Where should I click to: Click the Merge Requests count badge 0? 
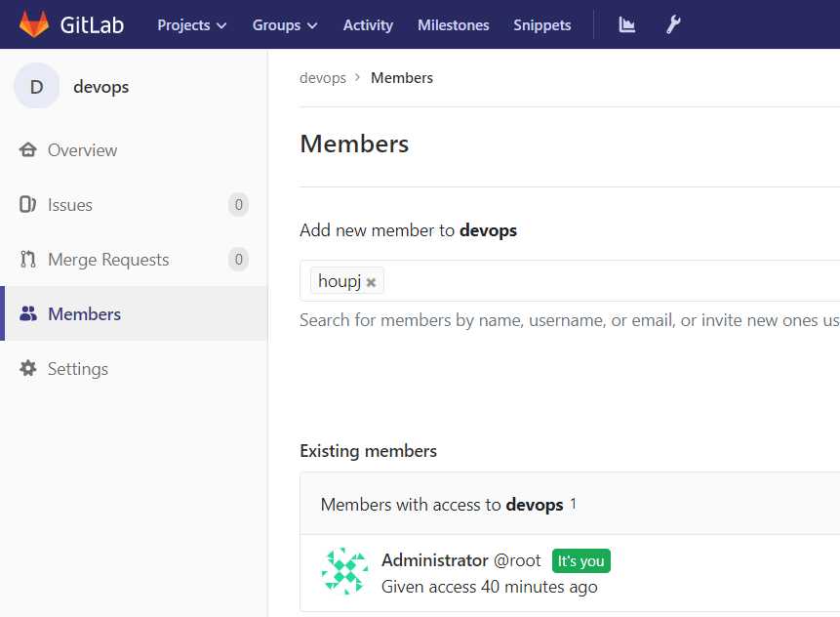coord(238,260)
